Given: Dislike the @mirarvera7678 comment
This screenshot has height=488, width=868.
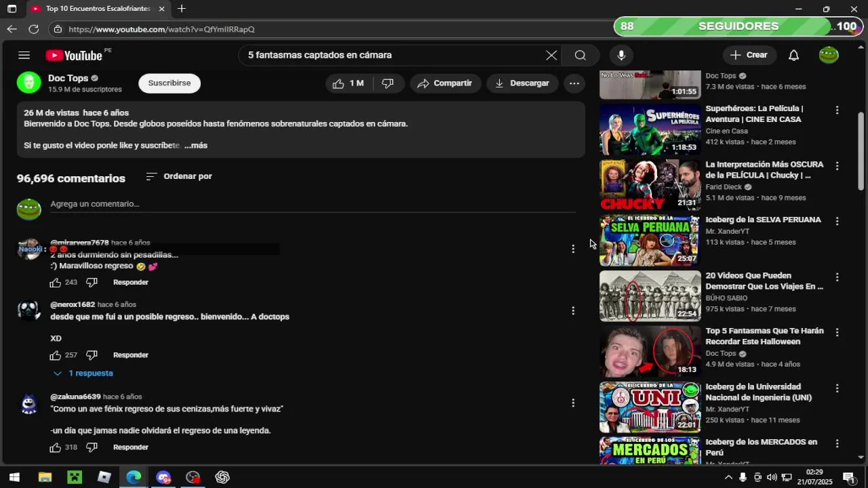Looking at the screenshot, I should [x=92, y=283].
